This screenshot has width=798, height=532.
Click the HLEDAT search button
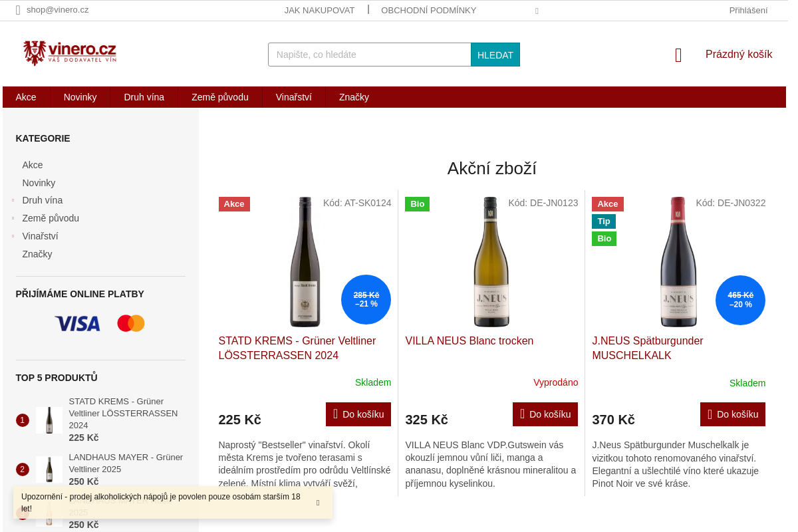coord(495,55)
